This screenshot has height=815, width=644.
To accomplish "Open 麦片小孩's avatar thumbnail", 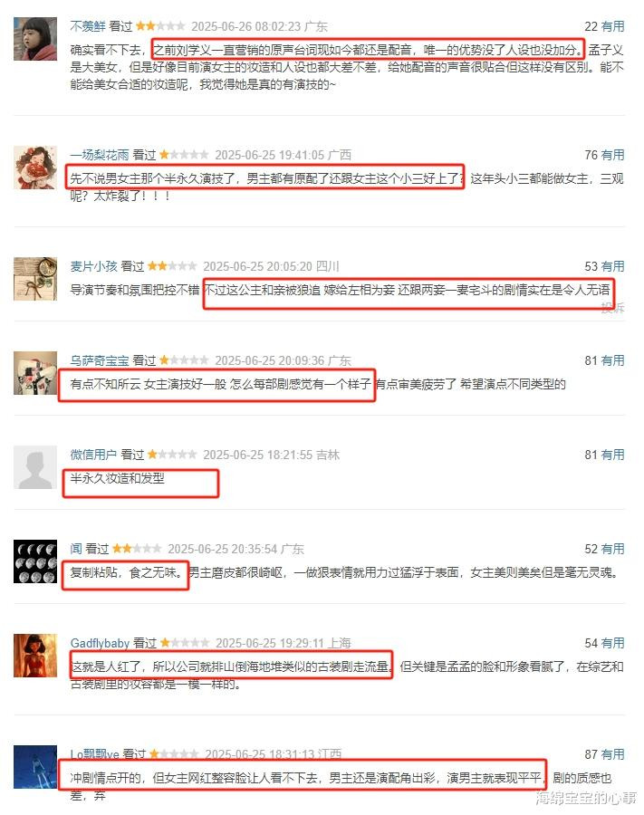I will coord(35,279).
